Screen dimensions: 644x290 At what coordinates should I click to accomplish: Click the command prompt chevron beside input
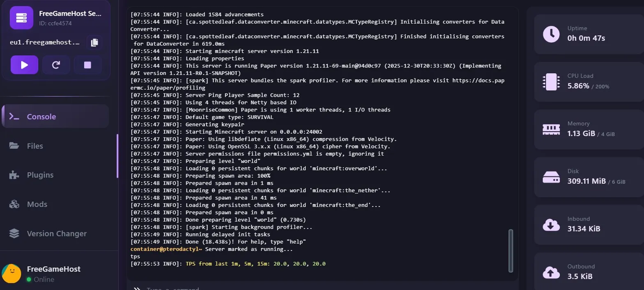[x=138, y=288]
